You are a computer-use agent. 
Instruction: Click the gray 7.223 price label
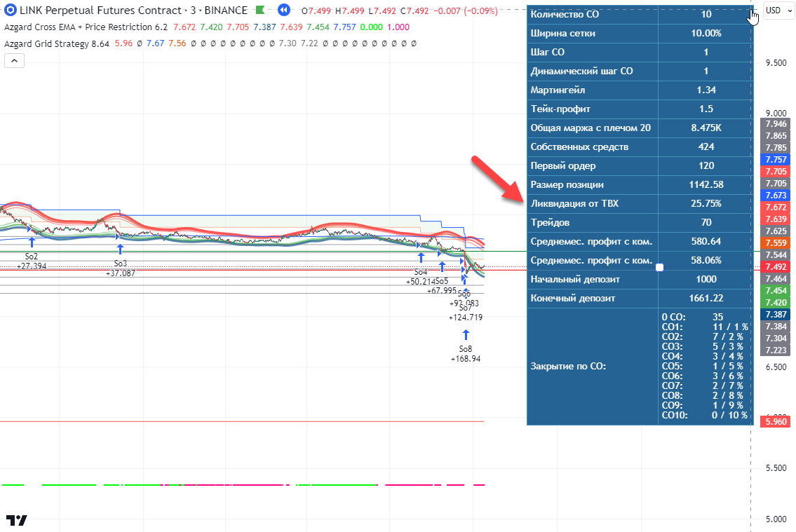click(x=775, y=350)
